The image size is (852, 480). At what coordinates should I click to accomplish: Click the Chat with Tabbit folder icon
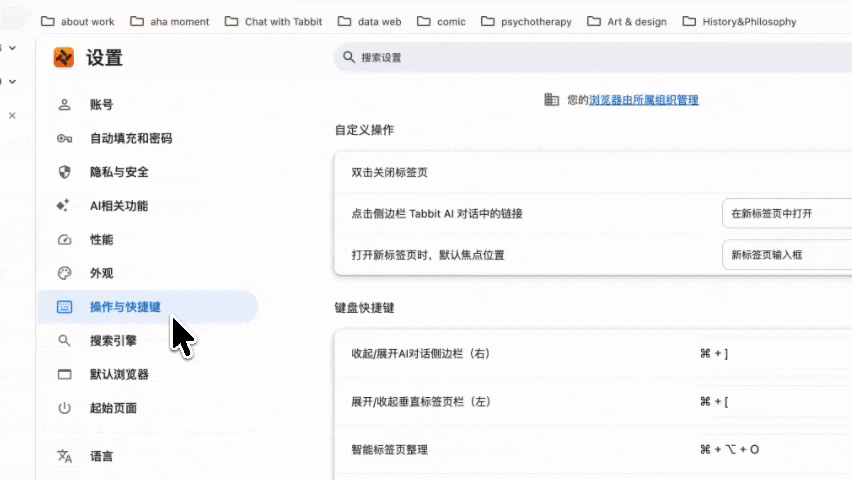[231, 21]
